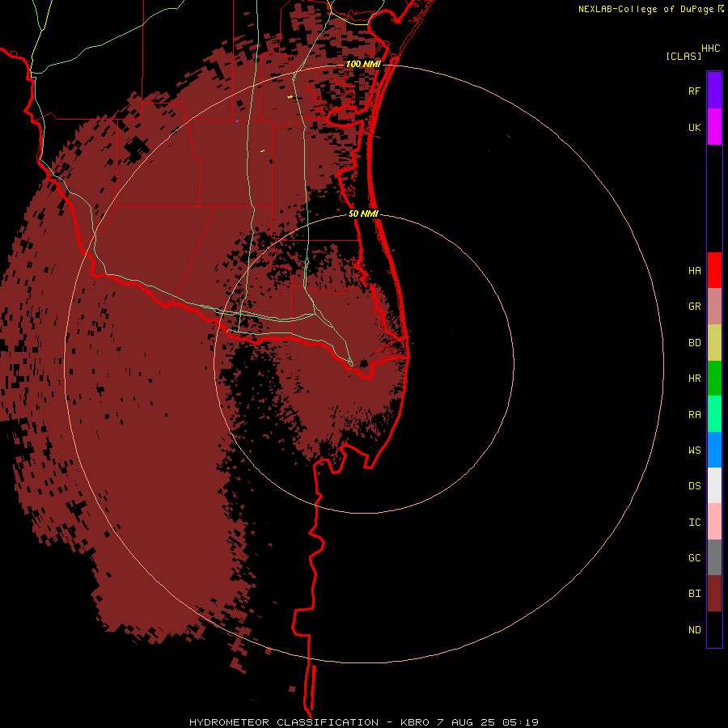
Task: Click the DS legend label
Action: click(x=694, y=485)
